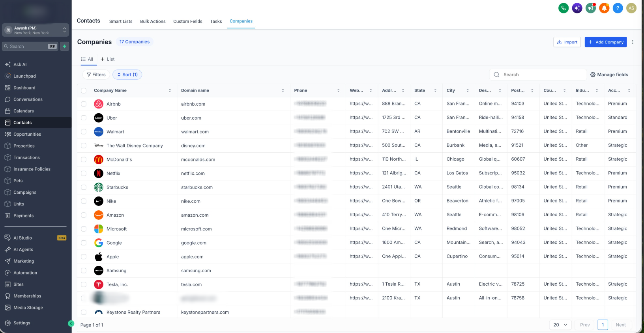
Task: Click the green phone dialer icon
Action: 563,8
